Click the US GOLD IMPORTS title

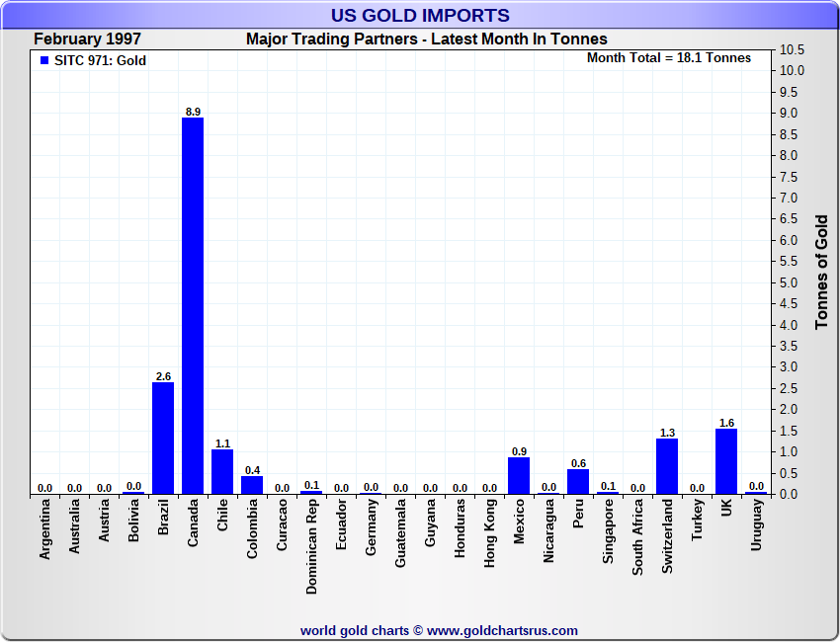[419, 16]
